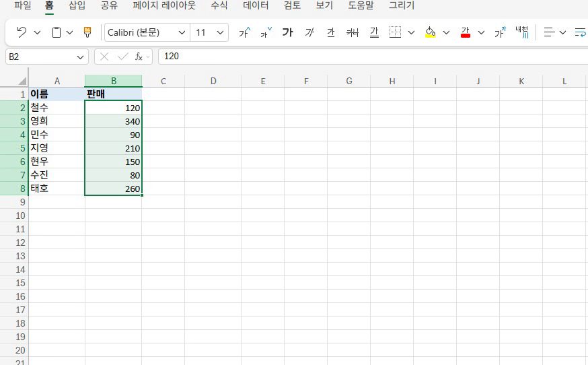Apply yellow fill color
The image size is (588, 365).
(x=430, y=32)
